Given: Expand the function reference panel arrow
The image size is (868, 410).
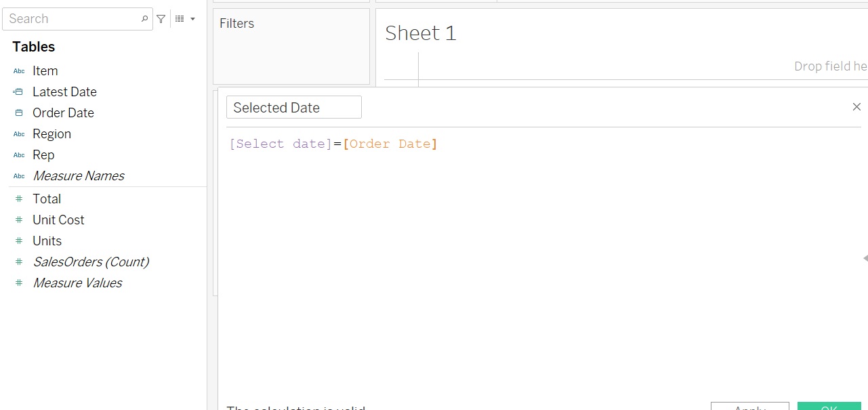Looking at the screenshot, I should tap(865, 258).
